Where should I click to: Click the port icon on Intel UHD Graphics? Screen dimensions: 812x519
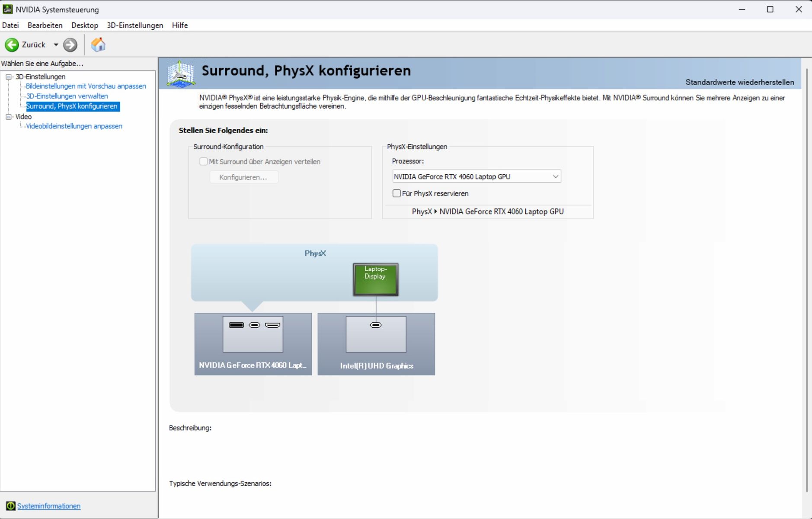tap(376, 325)
